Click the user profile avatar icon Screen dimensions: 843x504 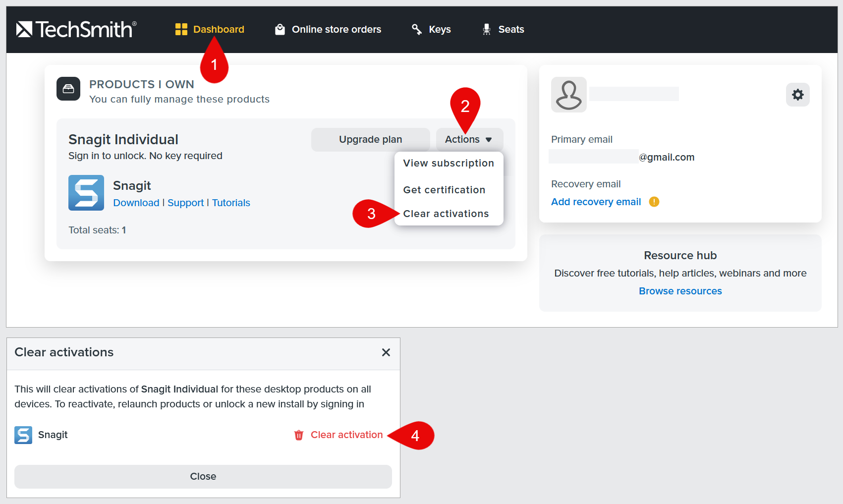[x=569, y=95]
